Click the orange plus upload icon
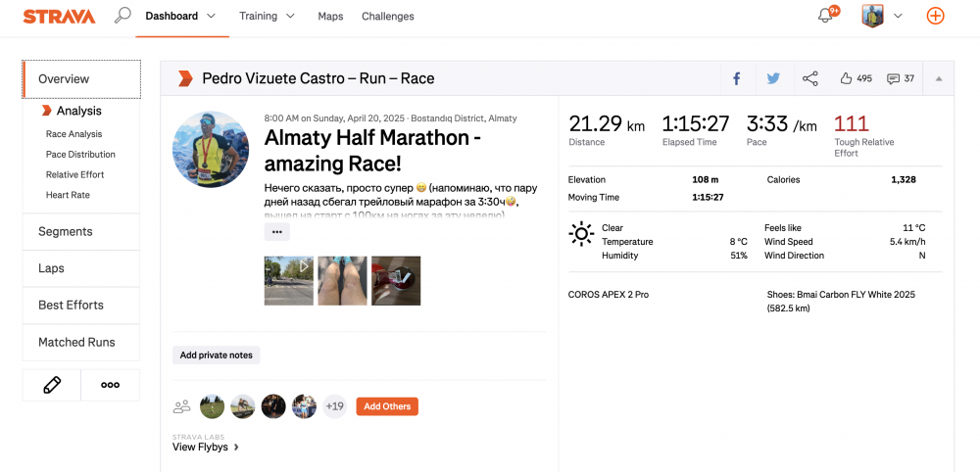The height and width of the screenshot is (472, 980). click(936, 16)
